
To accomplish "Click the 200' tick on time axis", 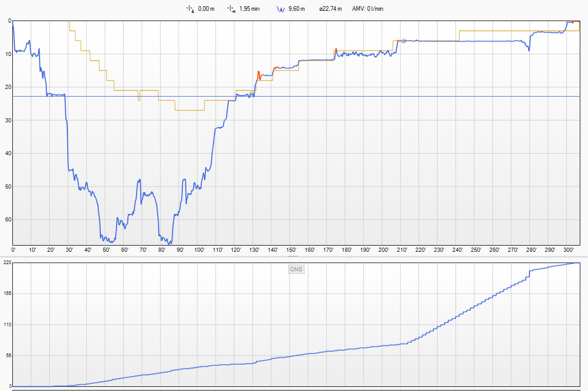I will [384, 250].
